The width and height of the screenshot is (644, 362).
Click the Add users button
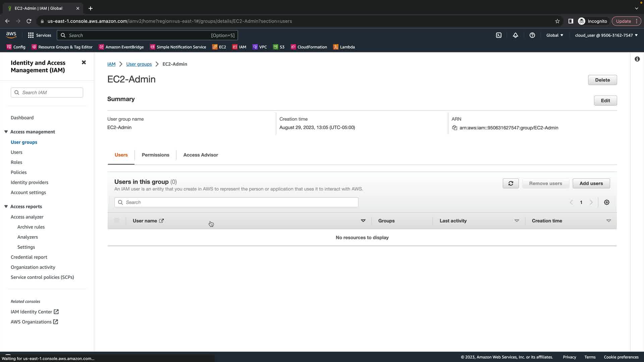591,183
